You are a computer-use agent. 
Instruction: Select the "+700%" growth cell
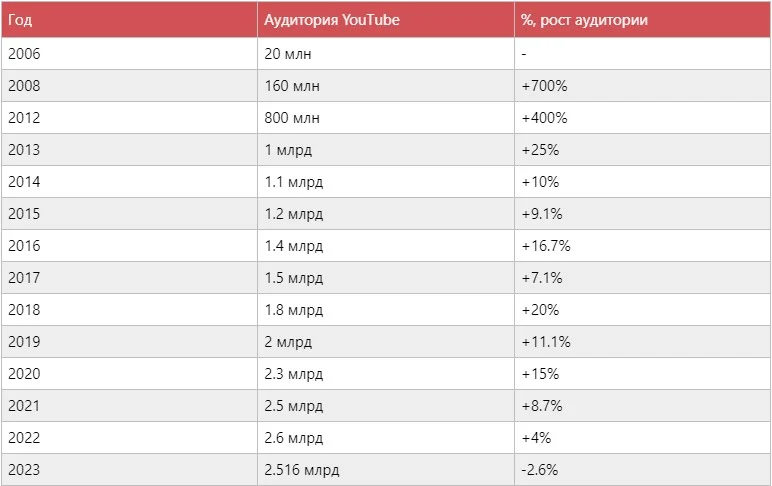click(x=544, y=86)
